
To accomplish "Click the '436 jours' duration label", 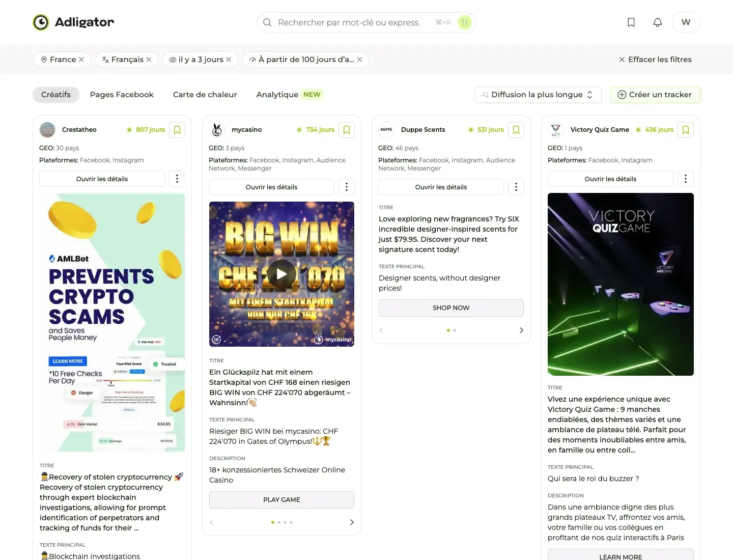I will click(659, 130).
